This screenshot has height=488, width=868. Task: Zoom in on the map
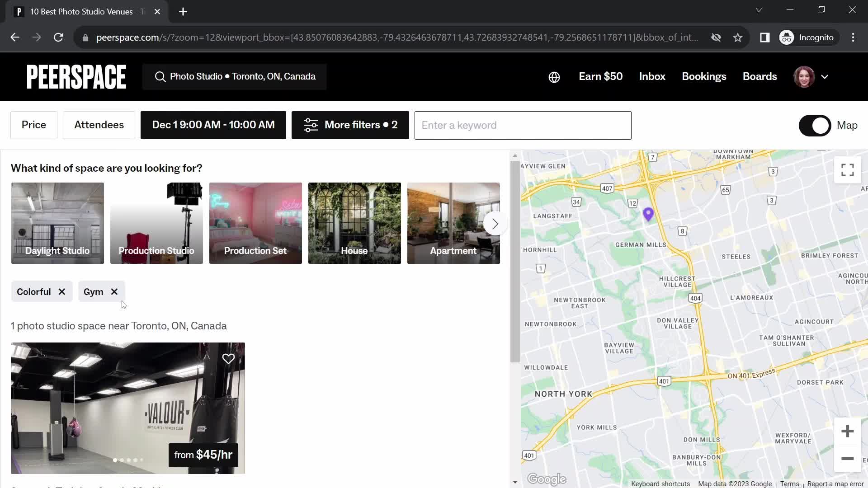(x=847, y=431)
